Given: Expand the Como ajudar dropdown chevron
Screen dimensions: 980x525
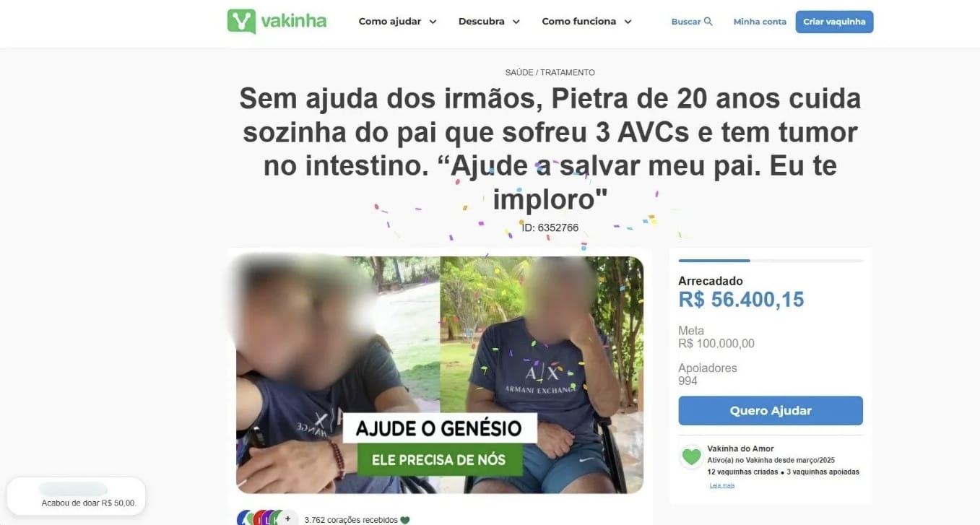Looking at the screenshot, I should click(433, 22).
